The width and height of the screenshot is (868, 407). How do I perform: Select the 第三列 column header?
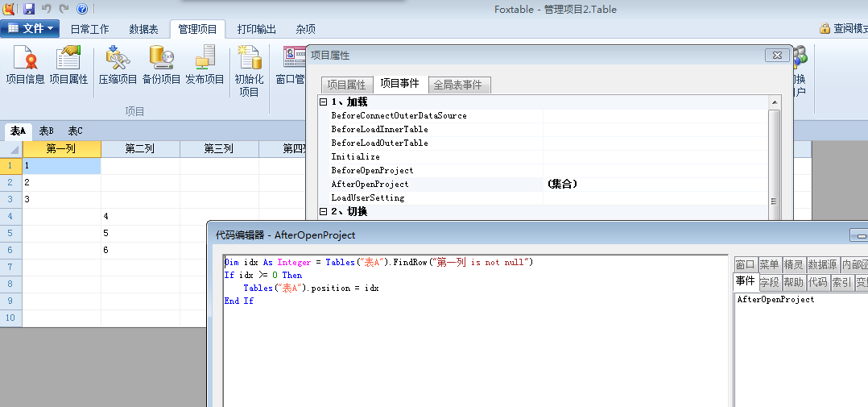219,149
